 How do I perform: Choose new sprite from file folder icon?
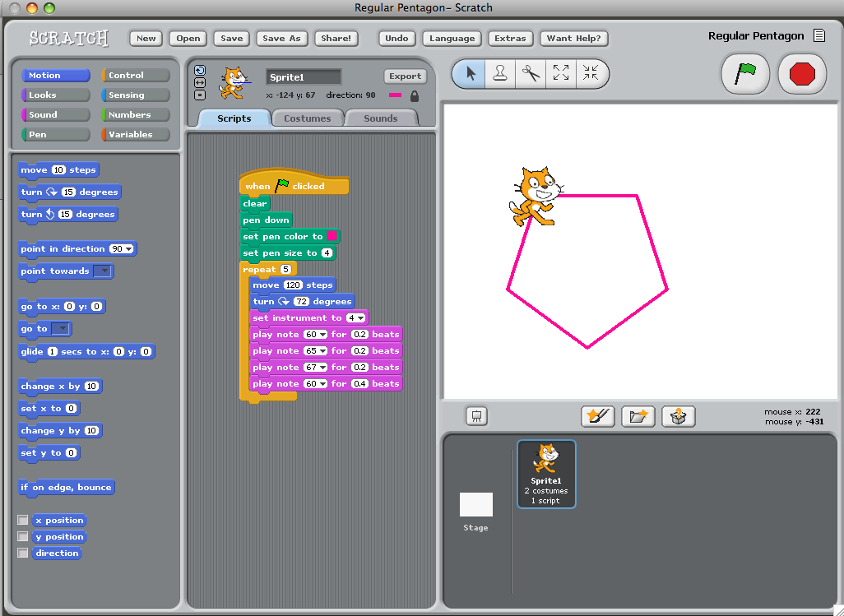coord(638,416)
